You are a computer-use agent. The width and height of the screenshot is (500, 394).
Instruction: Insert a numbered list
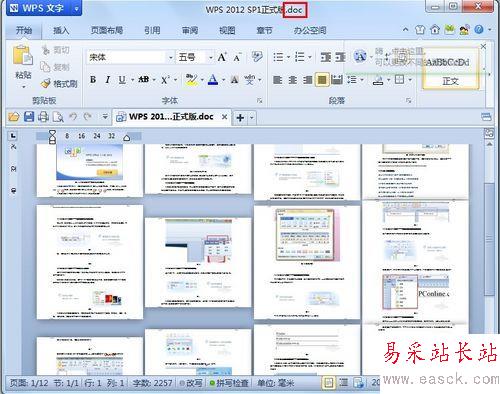(x=300, y=57)
